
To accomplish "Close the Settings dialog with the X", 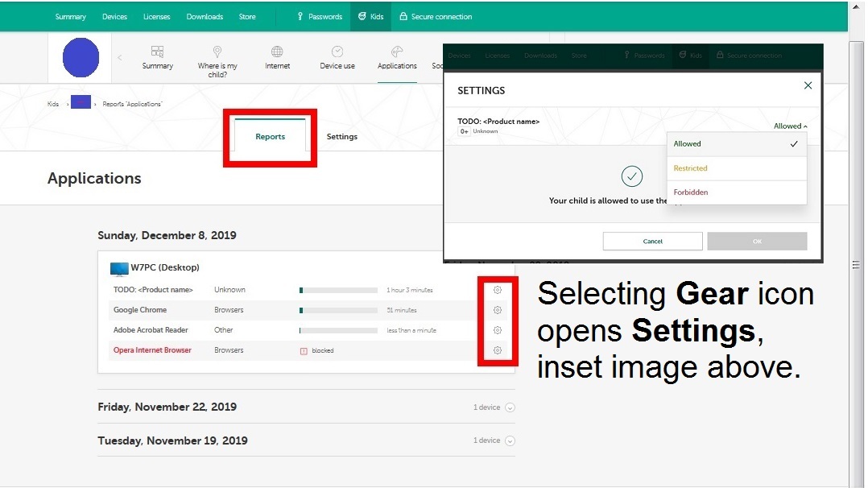I will 808,85.
